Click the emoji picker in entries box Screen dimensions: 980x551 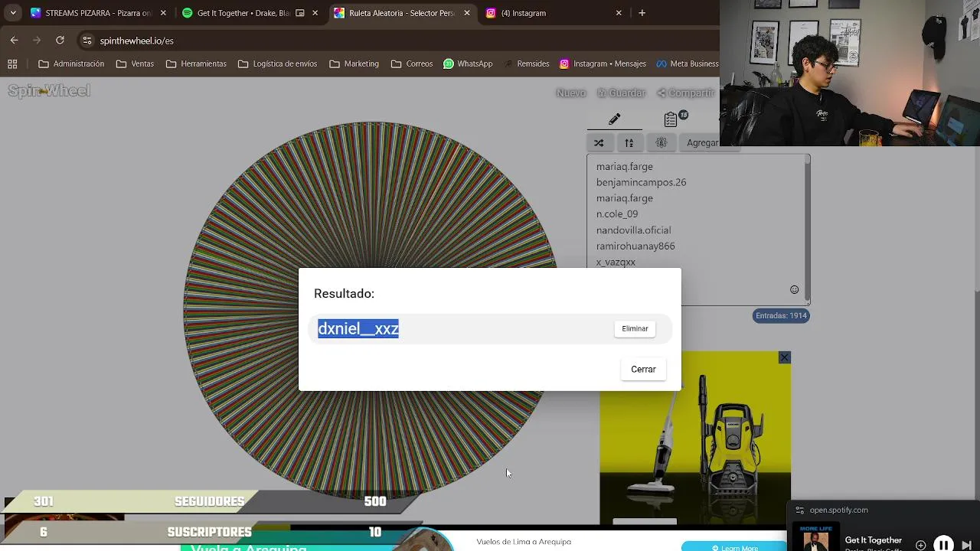(x=794, y=289)
